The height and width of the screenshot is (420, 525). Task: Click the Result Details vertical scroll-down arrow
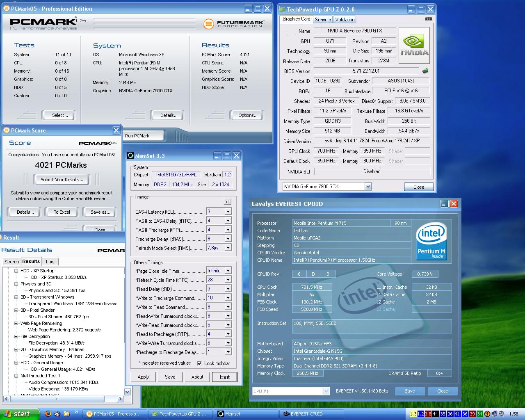tap(128, 392)
